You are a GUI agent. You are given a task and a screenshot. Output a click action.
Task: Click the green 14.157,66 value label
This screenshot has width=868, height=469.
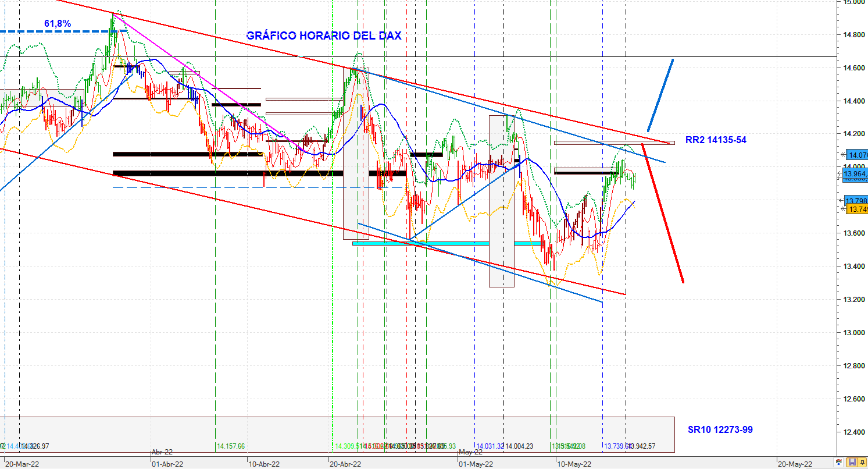tap(231, 446)
